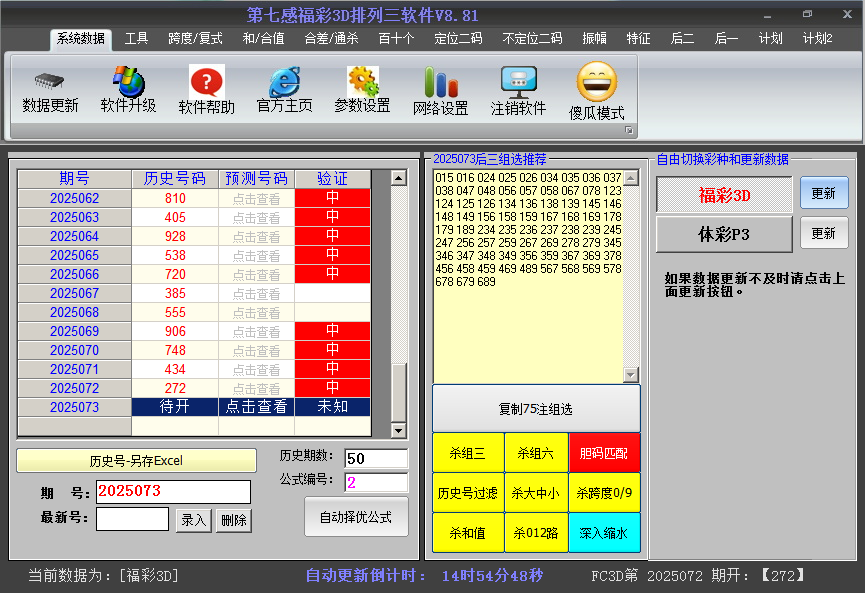865x593 pixels.
Task: Click 复制75注组选 button
Action: point(536,409)
